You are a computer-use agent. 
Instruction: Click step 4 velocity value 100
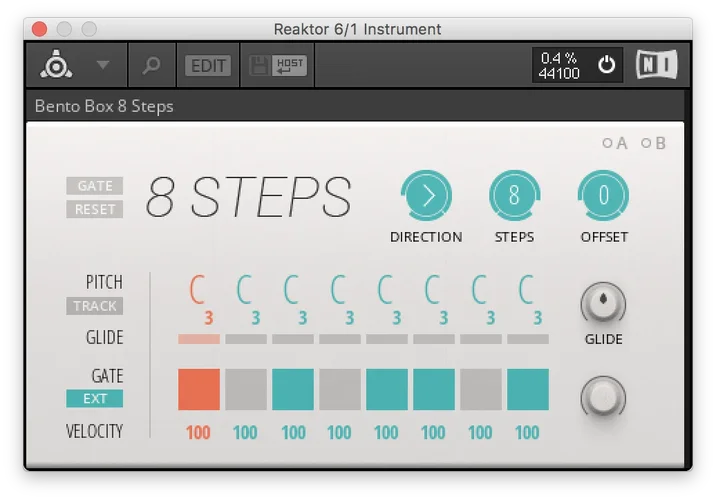(339, 432)
